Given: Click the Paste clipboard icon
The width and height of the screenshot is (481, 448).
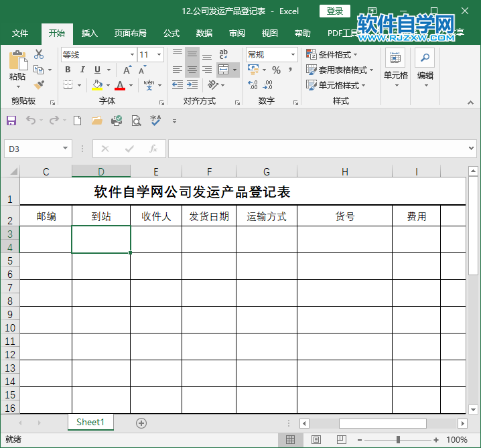Looking at the screenshot, I should tap(18, 60).
